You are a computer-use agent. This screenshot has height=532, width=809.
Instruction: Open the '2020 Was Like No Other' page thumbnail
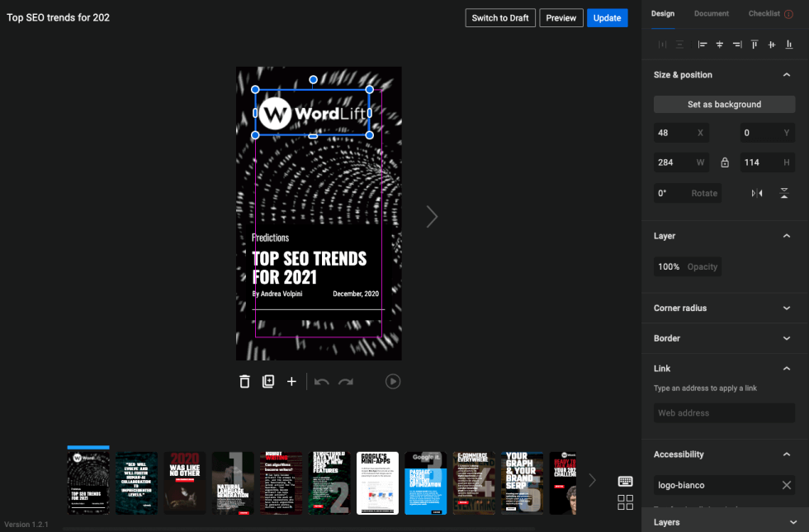(x=185, y=483)
